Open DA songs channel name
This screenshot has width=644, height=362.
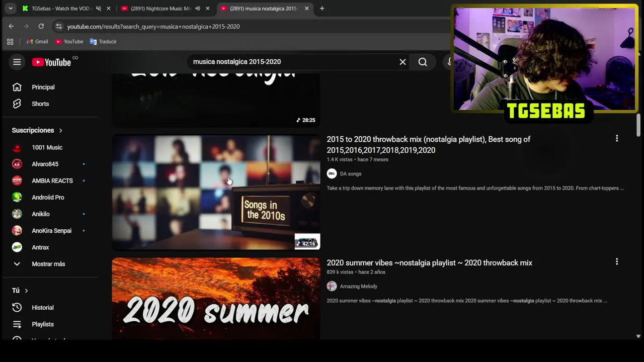(351, 174)
